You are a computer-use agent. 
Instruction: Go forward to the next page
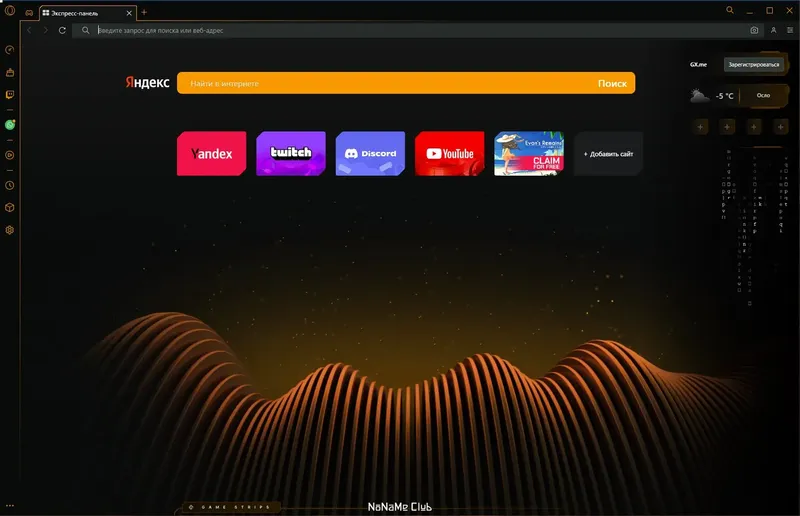pyautogui.click(x=45, y=30)
